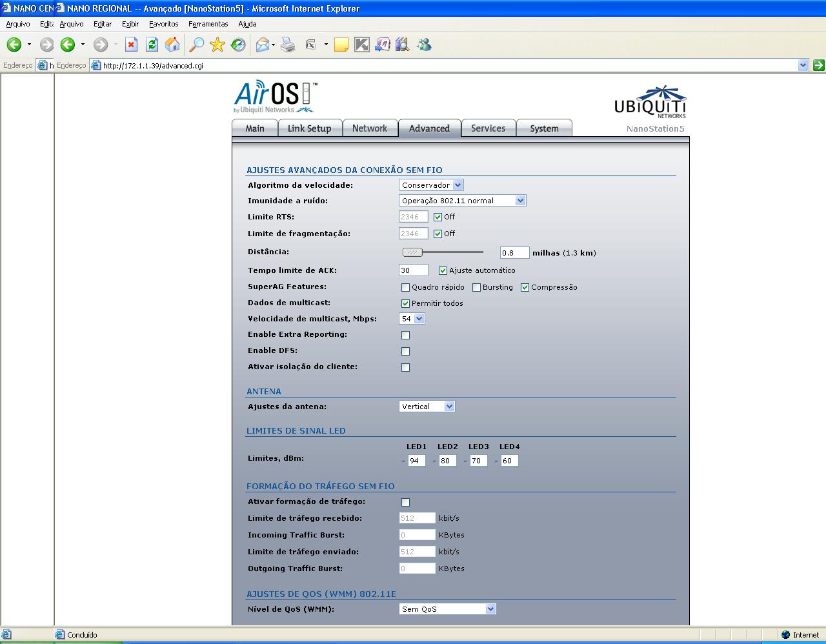826x644 pixels.
Task: Switch to the Link Setup tab
Action: click(310, 128)
